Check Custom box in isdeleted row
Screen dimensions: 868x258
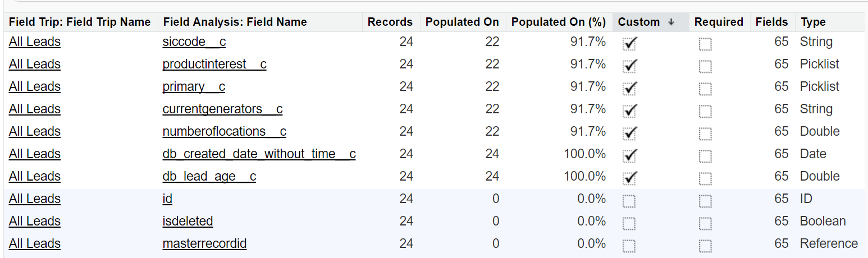tap(629, 223)
